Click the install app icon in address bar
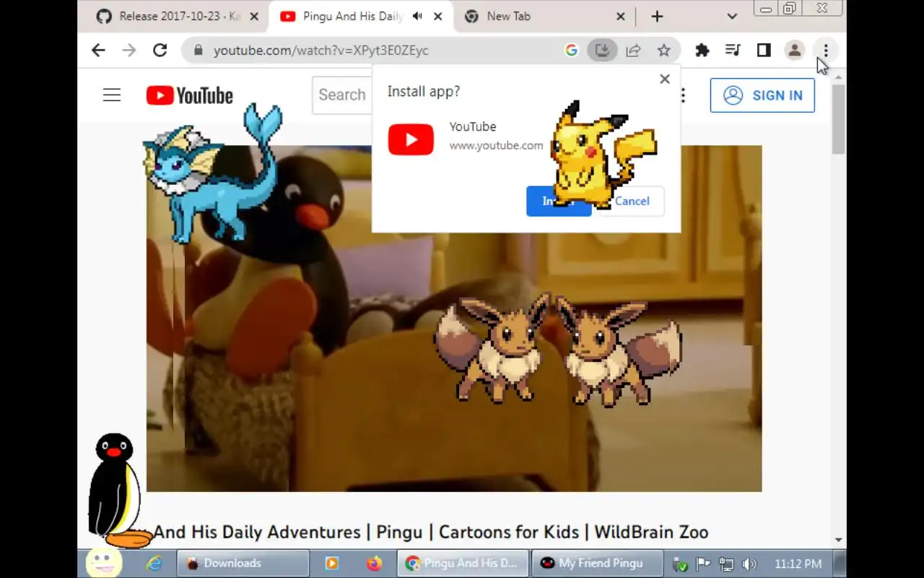Screen dimensions: 924x578 pyautogui.click(x=602, y=50)
